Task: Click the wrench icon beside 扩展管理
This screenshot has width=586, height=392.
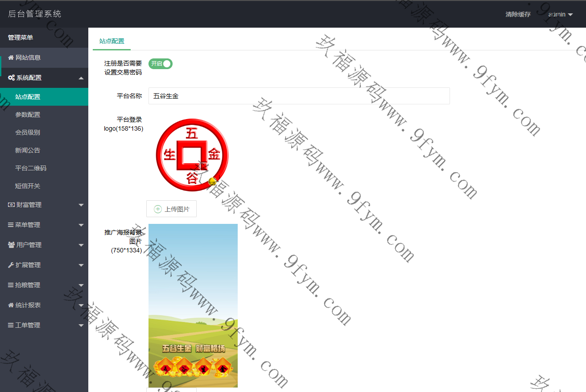Action: click(11, 265)
